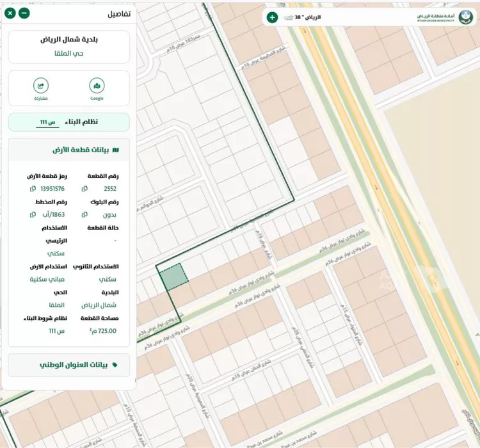This screenshot has height=448, width=480.
Task: Click the municipality value شمال الرياض
Action: point(99,305)
